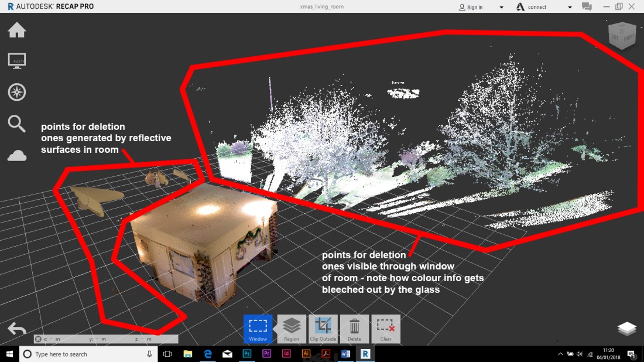Open the feedback chat bubbles icon
Viewport: 644px width, 362px height.
click(586, 7)
